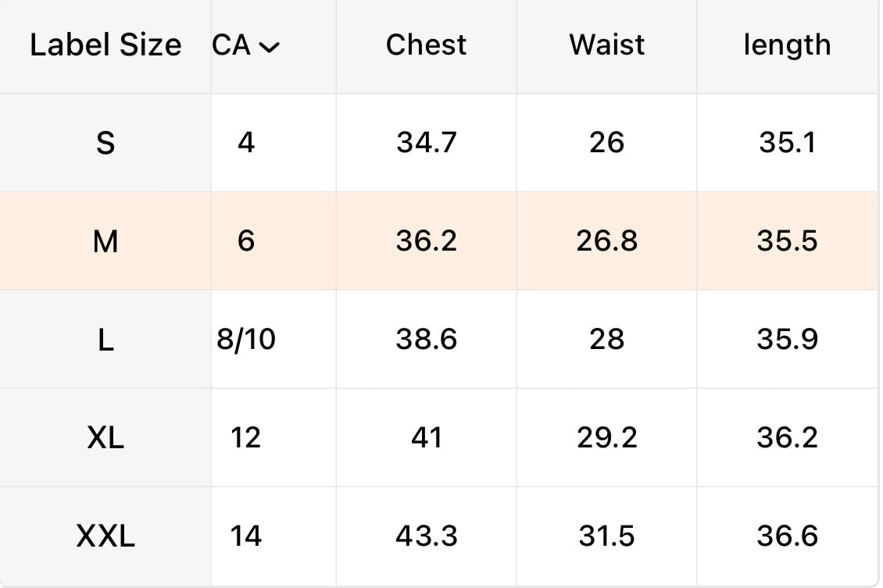Screen dimensions: 883x588
Task: Click the length column header
Action: click(787, 45)
